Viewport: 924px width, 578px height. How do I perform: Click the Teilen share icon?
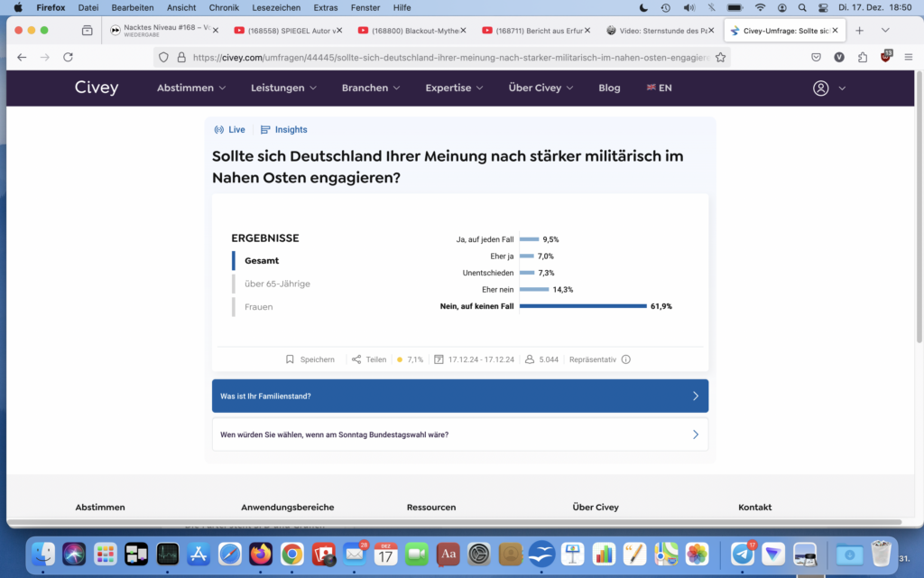click(356, 359)
